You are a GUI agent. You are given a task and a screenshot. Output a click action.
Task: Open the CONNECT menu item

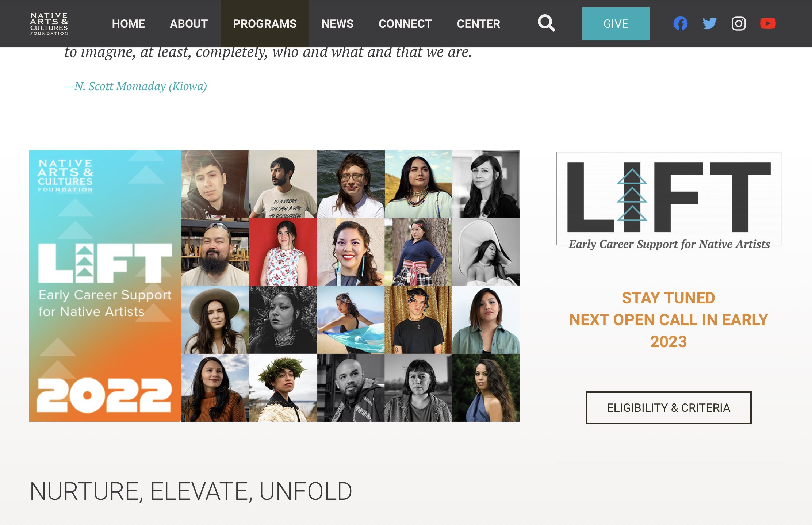[405, 24]
